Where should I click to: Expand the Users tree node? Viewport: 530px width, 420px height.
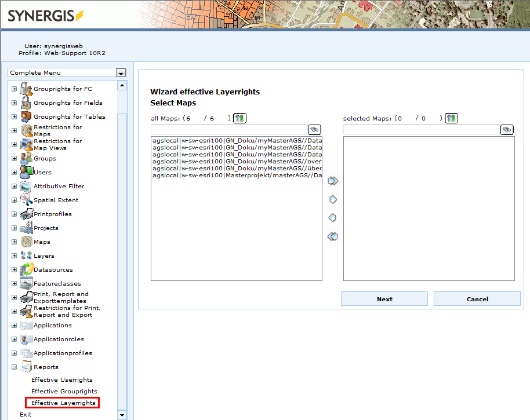click(14, 173)
